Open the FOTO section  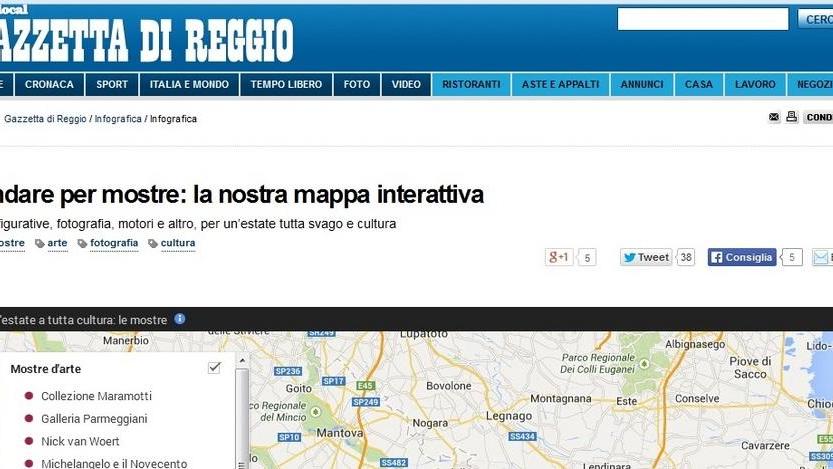click(356, 84)
